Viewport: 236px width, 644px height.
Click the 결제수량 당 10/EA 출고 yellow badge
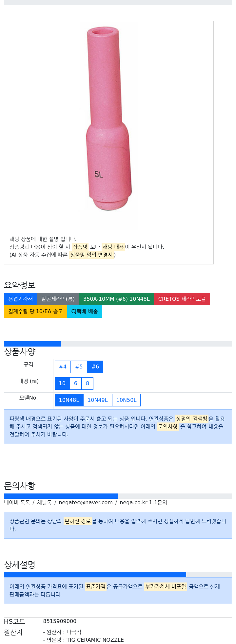(x=35, y=311)
